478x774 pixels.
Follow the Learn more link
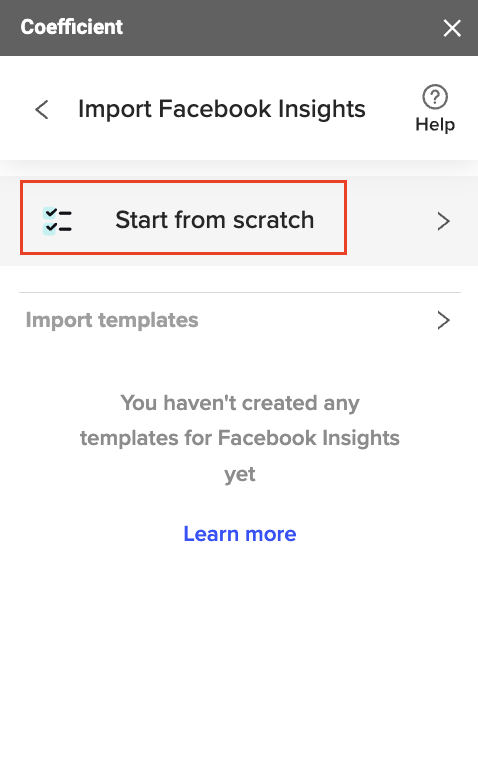coord(239,534)
